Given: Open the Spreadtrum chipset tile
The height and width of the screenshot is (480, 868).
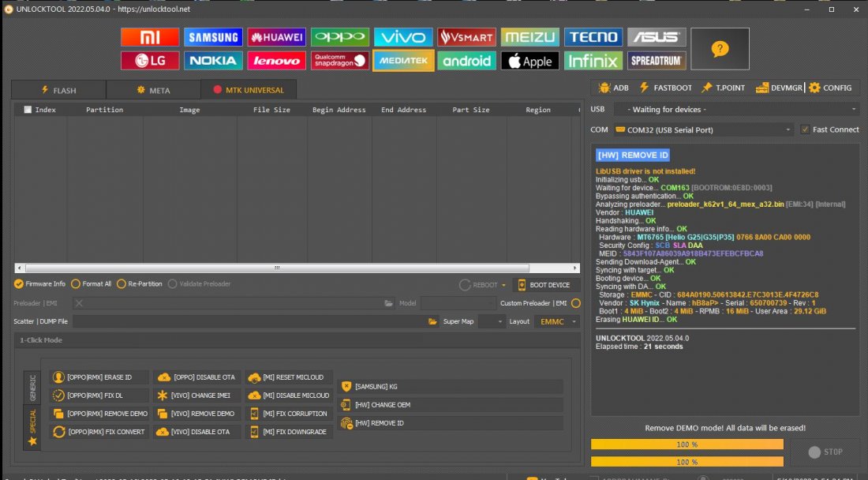Looking at the screenshot, I should pyautogui.click(x=657, y=60).
